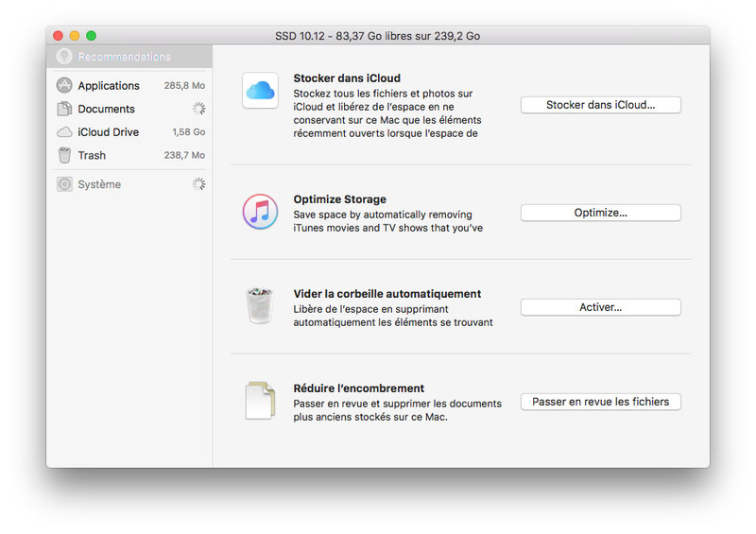
Task: Open the Trash category label
Action: click(92, 155)
